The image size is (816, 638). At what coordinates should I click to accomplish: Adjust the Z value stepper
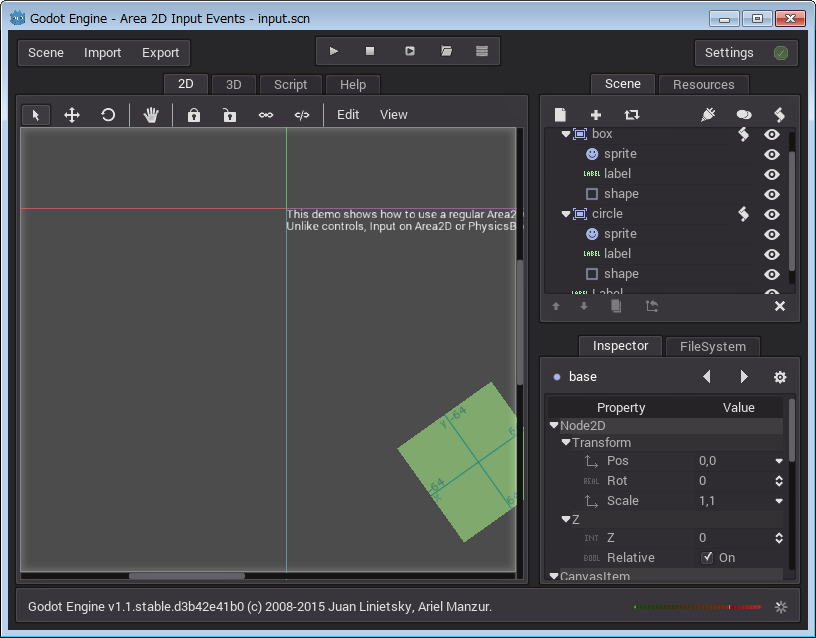779,538
